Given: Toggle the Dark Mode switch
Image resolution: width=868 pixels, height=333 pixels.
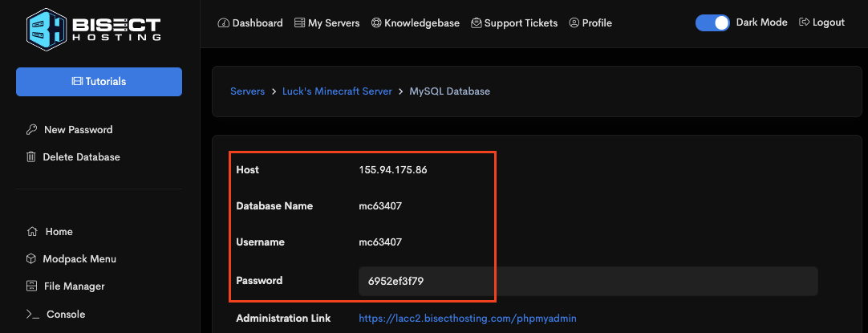Looking at the screenshot, I should click(712, 22).
